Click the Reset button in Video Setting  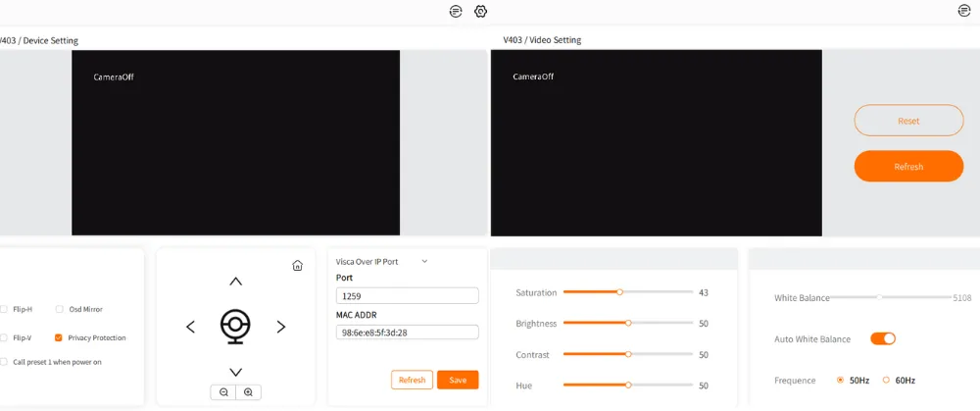click(908, 120)
